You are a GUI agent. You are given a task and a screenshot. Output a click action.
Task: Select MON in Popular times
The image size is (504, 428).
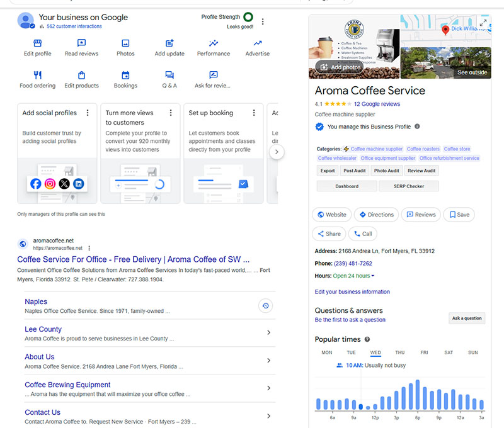click(x=327, y=352)
